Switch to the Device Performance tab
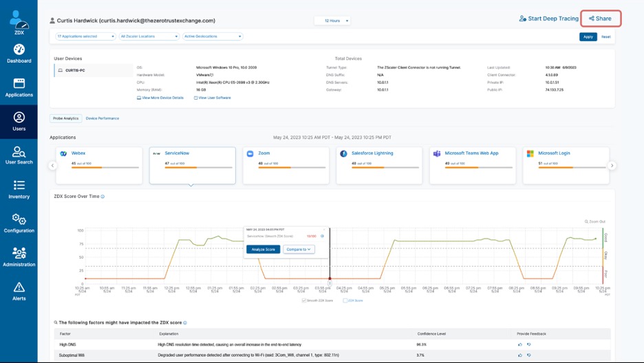This screenshot has width=644, height=363. 103,118
